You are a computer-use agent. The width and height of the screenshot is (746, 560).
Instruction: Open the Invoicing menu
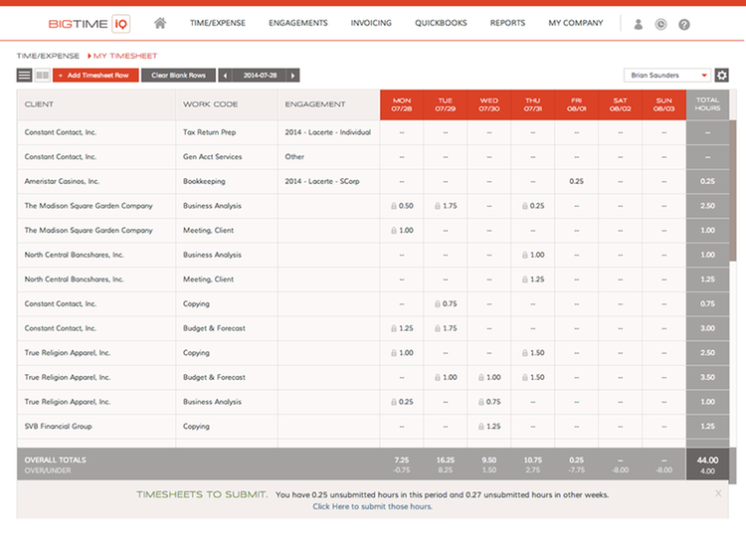371,23
